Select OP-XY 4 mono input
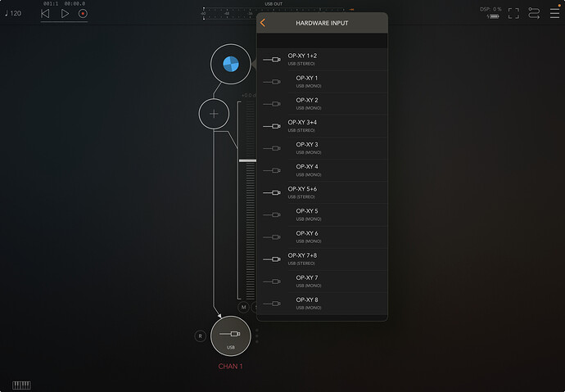Screen dimensions: 565x392 coord(322,170)
